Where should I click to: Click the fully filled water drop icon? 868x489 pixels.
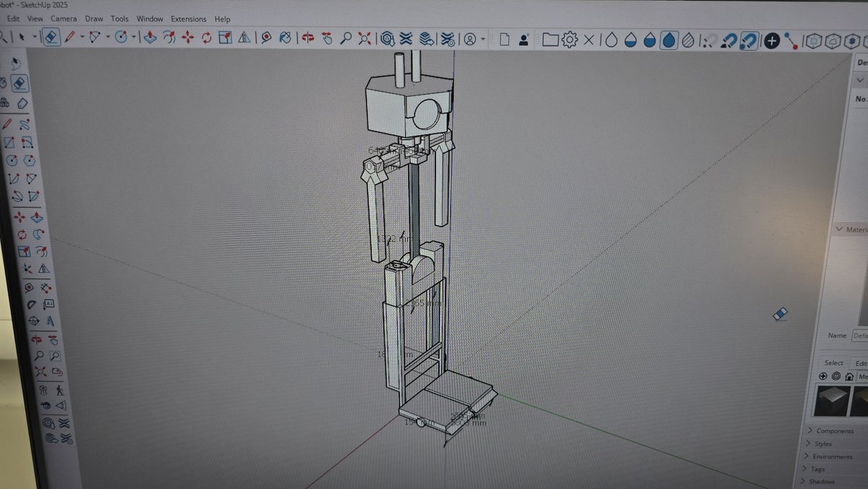point(669,40)
